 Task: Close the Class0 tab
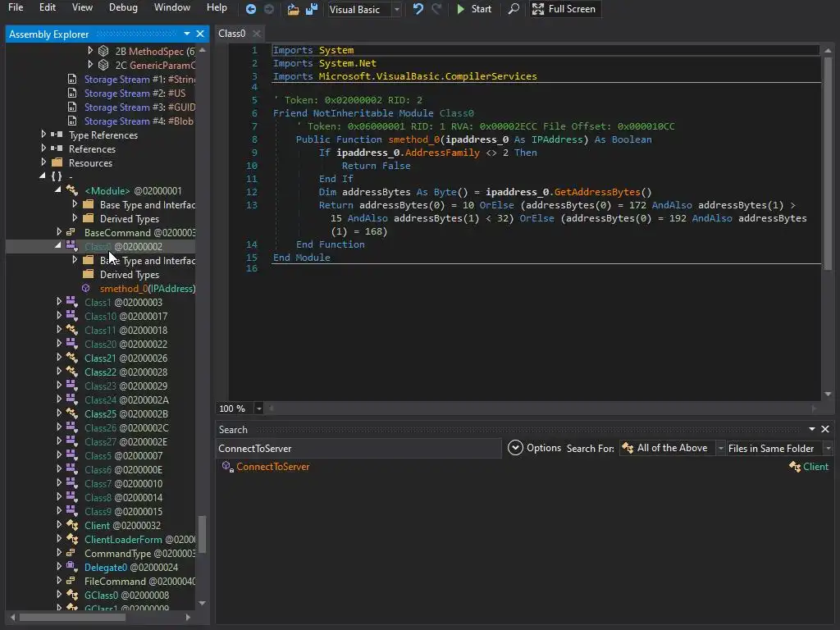click(x=256, y=34)
